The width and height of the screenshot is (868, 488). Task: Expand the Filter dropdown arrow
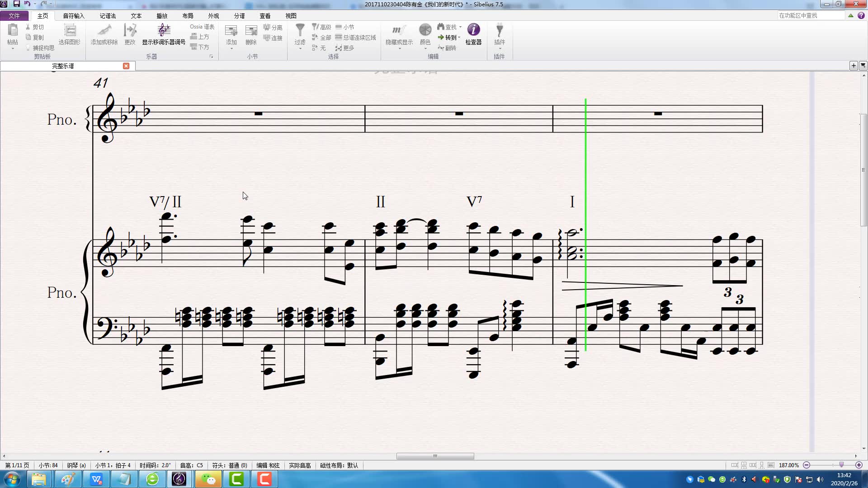300,48
